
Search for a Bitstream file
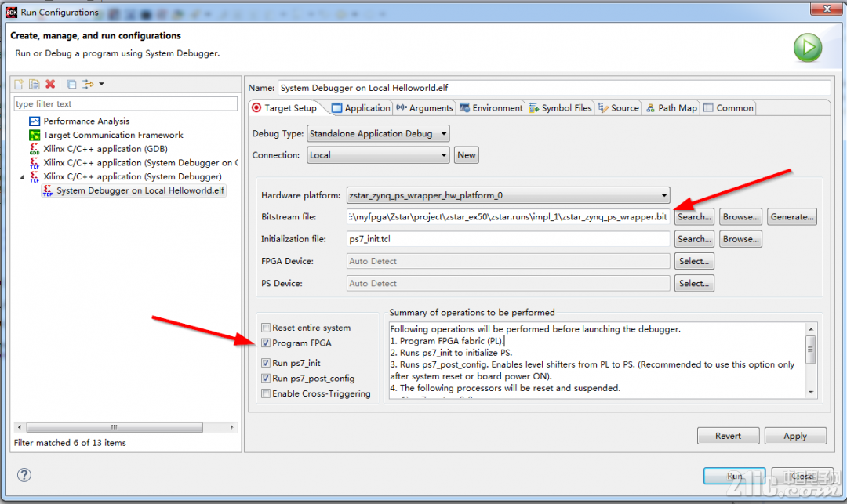[694, 217]
